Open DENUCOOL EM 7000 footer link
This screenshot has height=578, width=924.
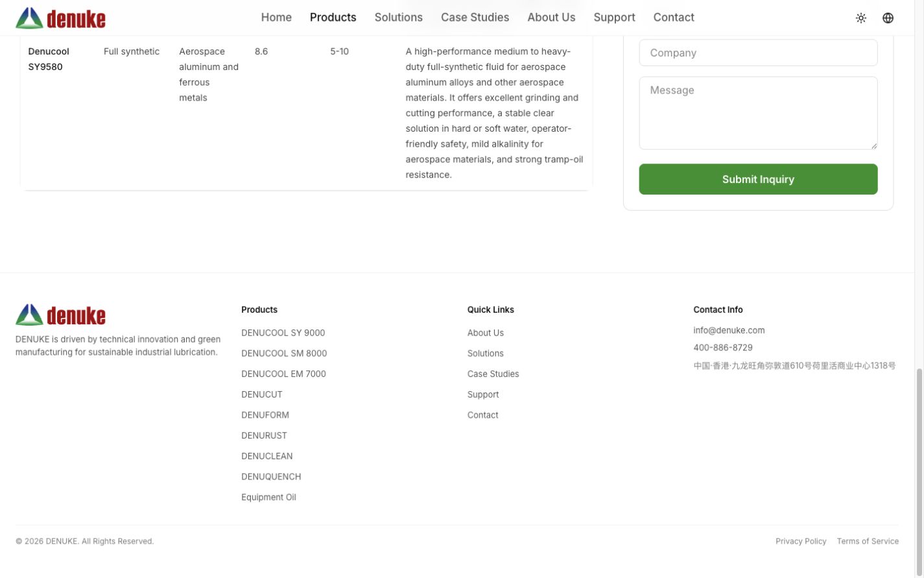pyautogui.click(x=284, y=374)
